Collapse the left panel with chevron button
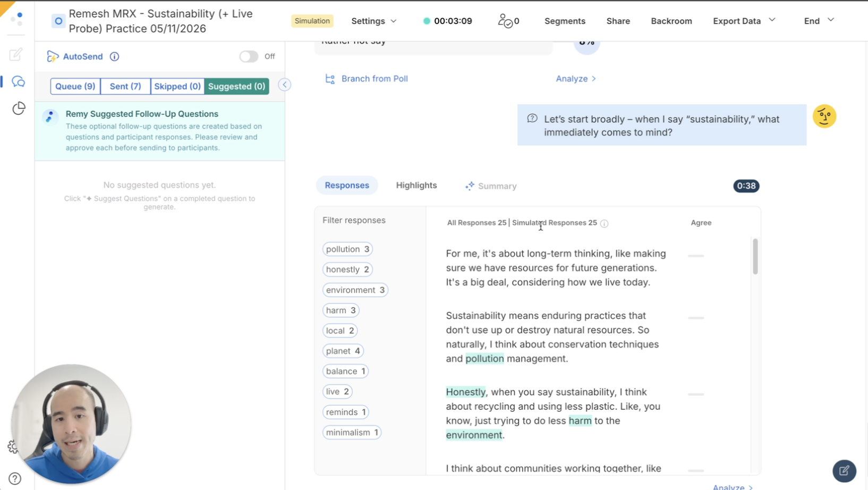The image size is (868, 490). tap(285, 85)
